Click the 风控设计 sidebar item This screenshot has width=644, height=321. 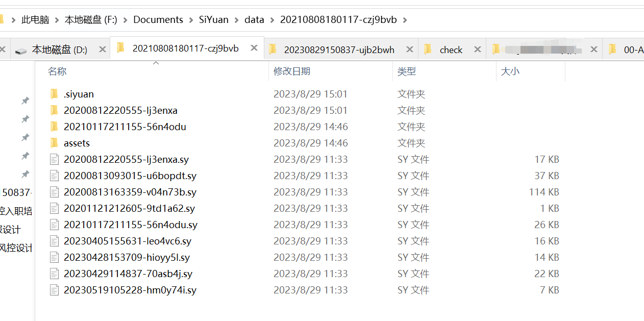pyautogui.click(x=16, y=248)
